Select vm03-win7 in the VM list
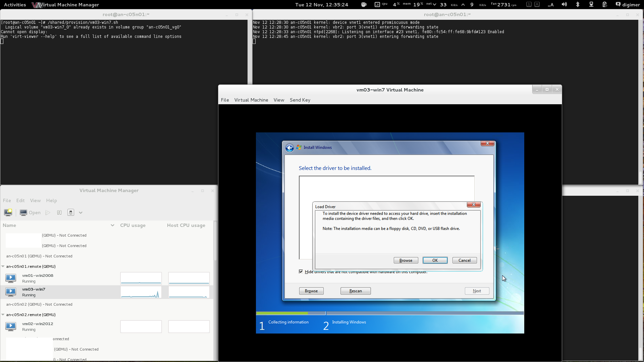Screen dimensions: 644x362 (107, 292)
